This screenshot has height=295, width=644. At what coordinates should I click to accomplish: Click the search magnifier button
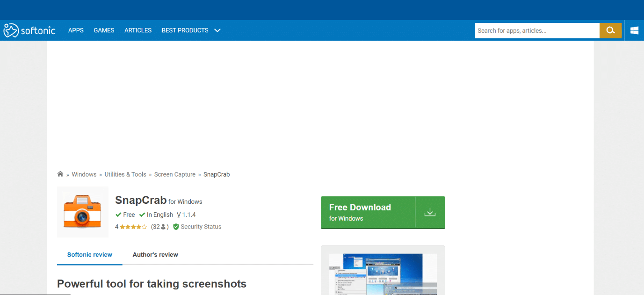click(610, 30)
